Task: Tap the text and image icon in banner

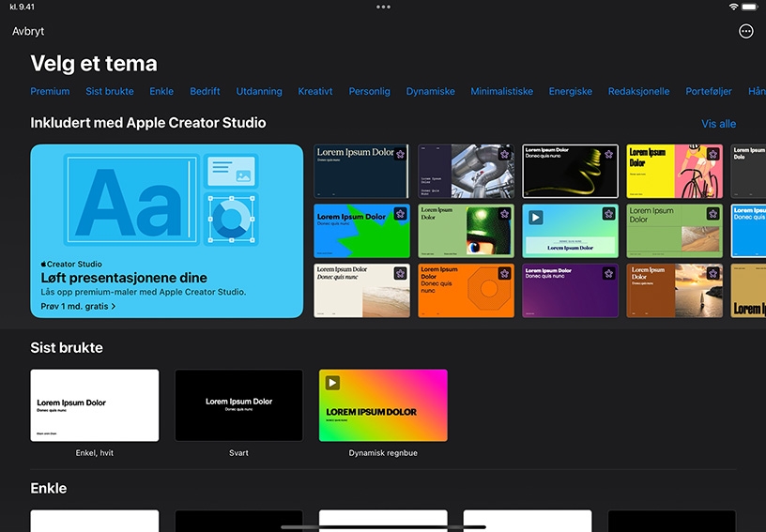Action: coord(232,171)
